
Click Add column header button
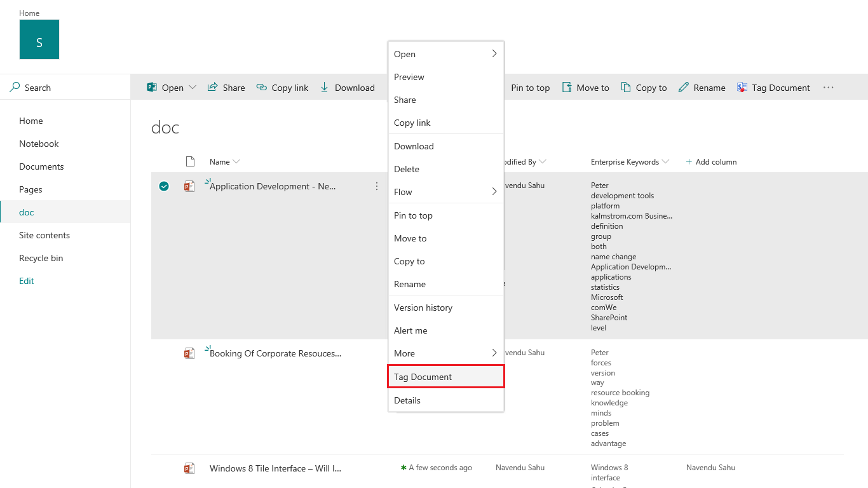712,162
